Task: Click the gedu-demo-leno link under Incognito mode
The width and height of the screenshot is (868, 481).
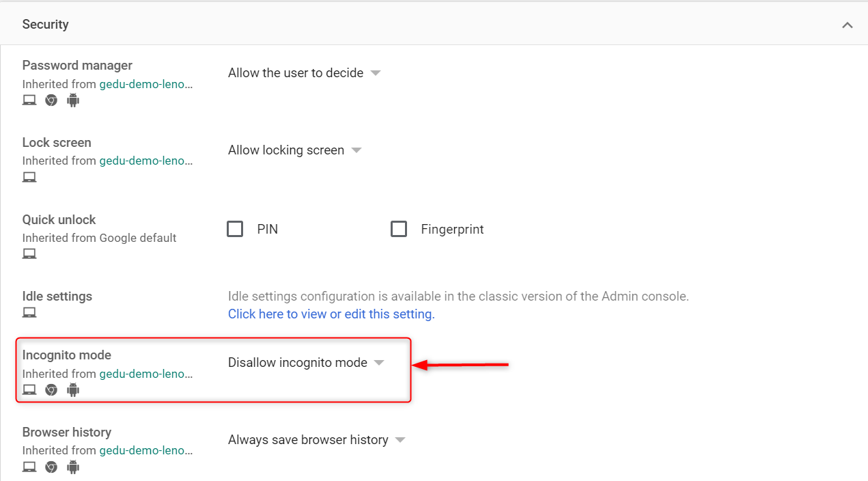Action: [x=144, y=374]
